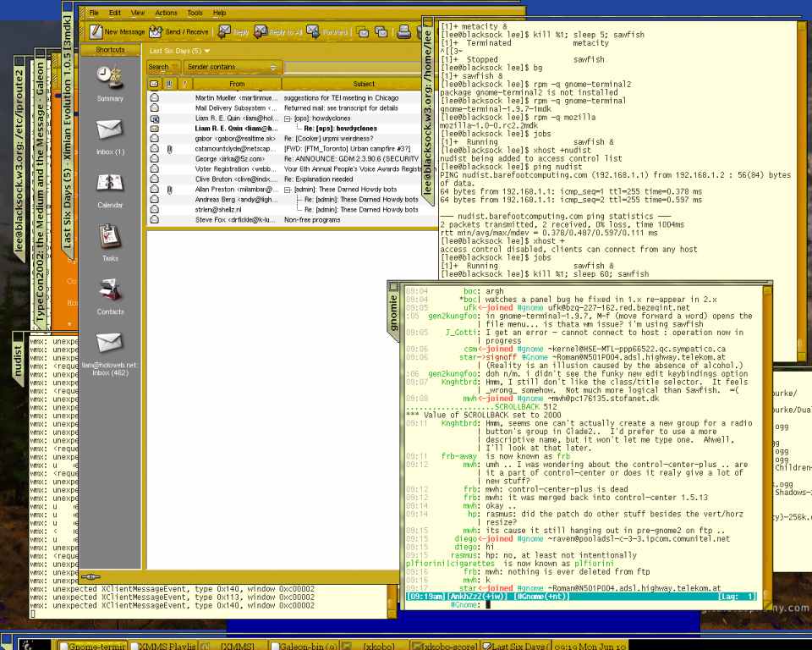Image resolution: width=812 pixels, height=650 pixels.
Task: Select the Mail Delivery Subsystem message
Action: pos(293,107)
